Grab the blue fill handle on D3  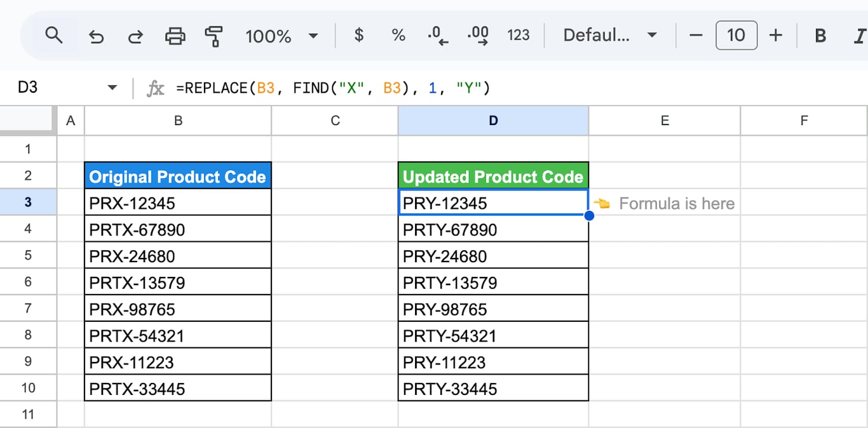point(589,216)
